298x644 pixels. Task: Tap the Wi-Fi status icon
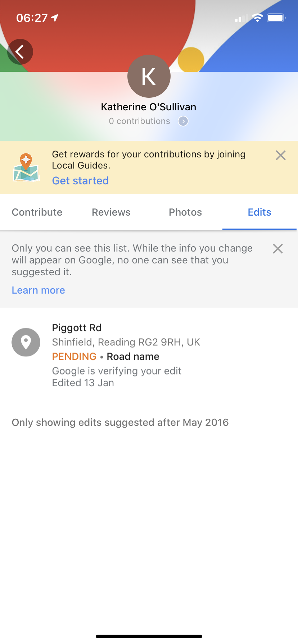click(257, 18)
